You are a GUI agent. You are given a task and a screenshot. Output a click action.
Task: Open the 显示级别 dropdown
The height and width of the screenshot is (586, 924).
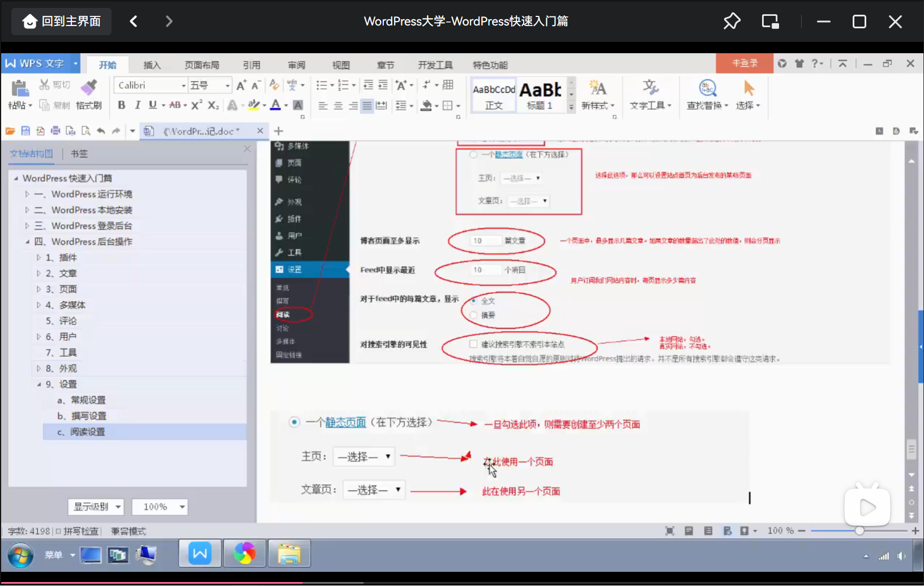96,507
